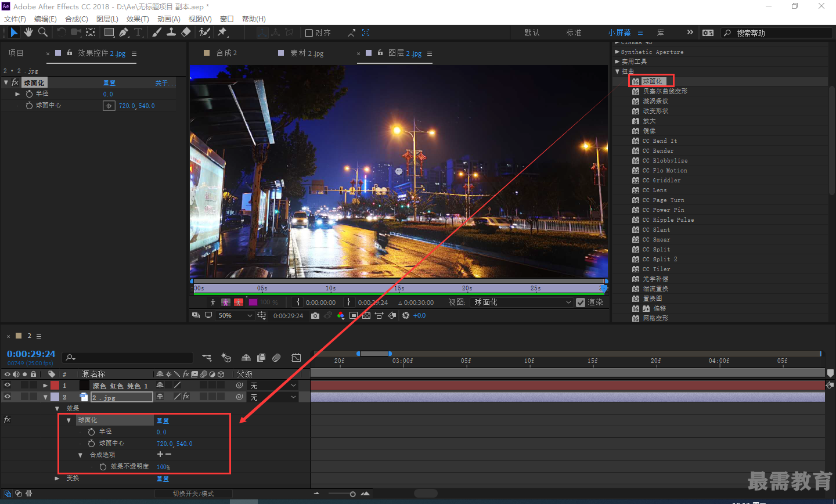Open the Graph Editor icon
This screenshot has width=836, height=504.
coord(296,358)
